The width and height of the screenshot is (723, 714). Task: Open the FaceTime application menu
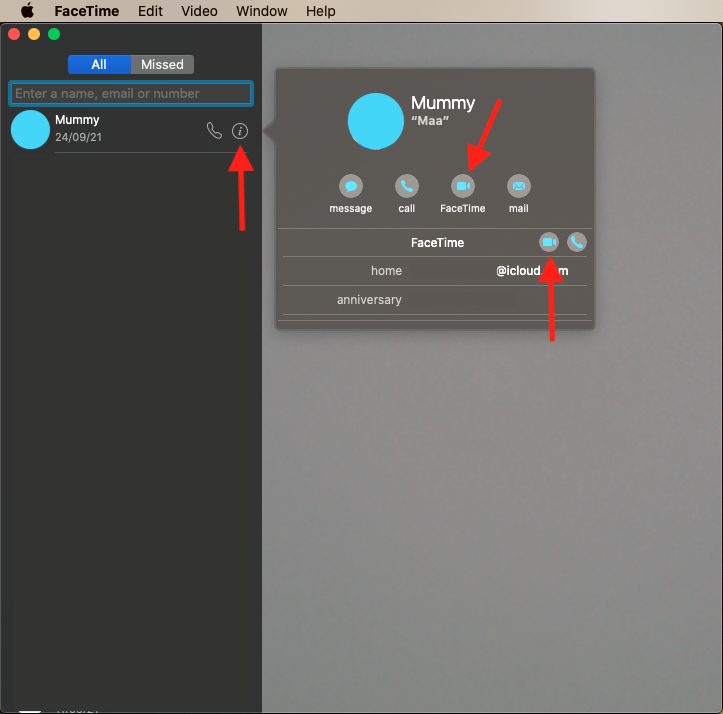86,11
